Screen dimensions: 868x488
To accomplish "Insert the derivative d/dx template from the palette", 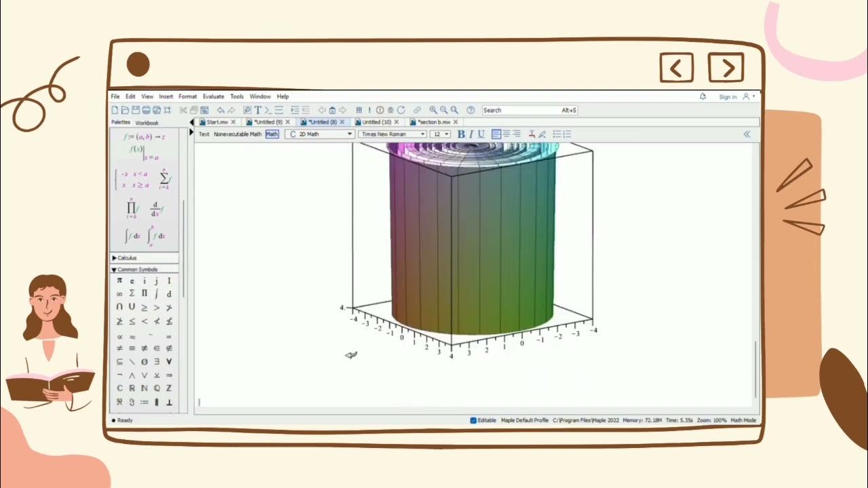I will [157, 208].
